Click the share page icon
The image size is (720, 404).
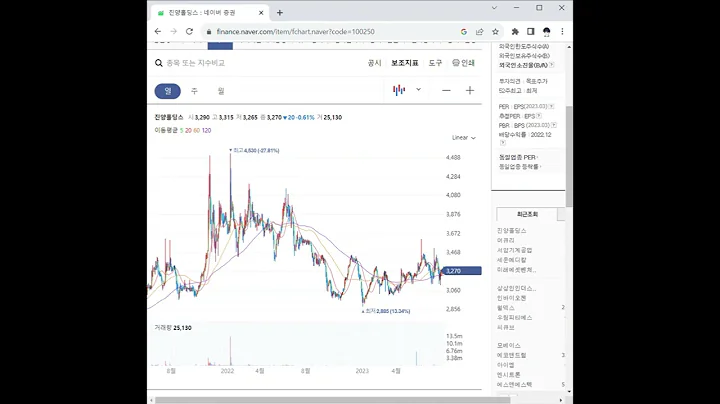click(x=479, y=32)
